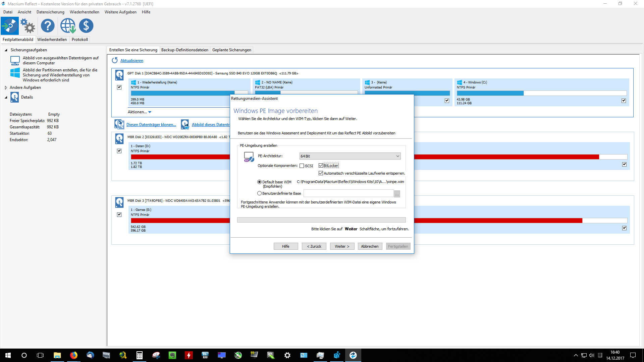
Task: Click the dollar sign purchase icon
Action: coord(86,26)
